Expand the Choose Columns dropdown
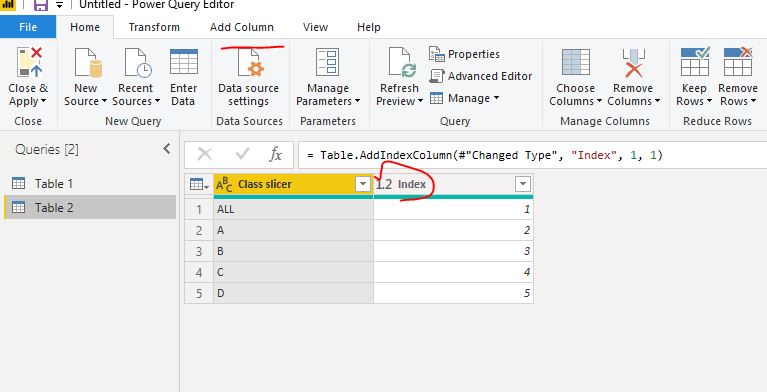Viewport: 767px width, 392px height. 599,101
